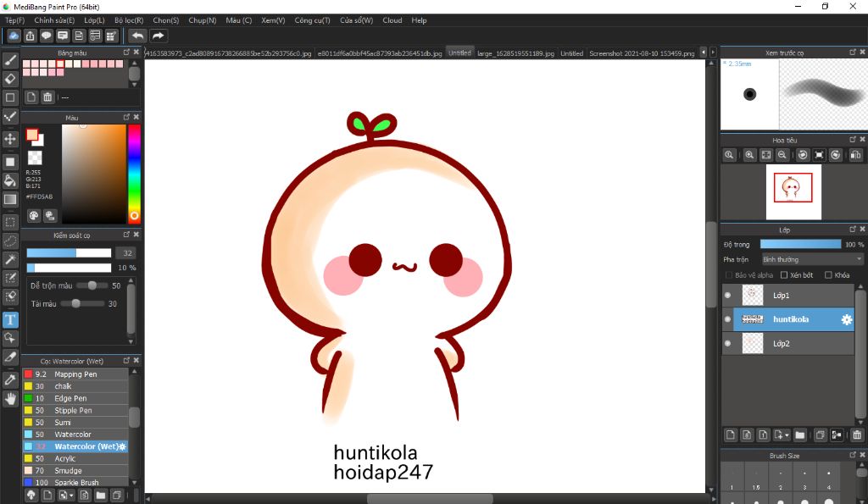Click the foreground color swatch
Image resolution: width=868 pixels, height=504 pixels.
pos(32,135)
